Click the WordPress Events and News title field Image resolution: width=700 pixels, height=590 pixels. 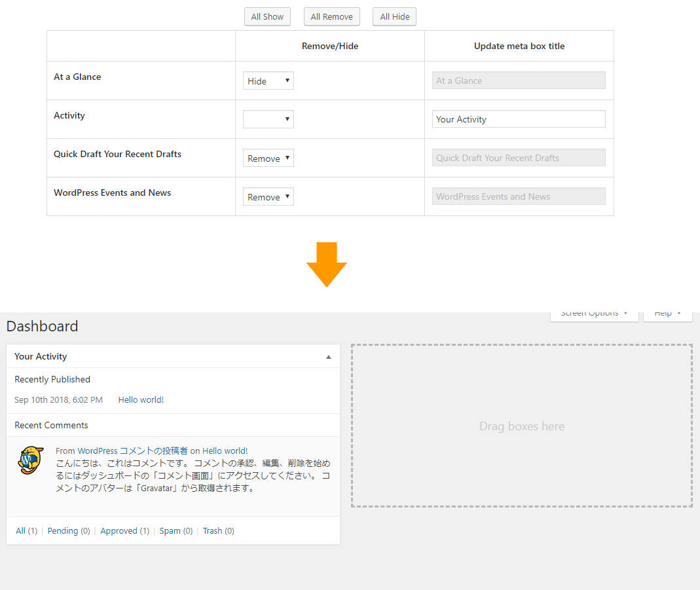519,196
